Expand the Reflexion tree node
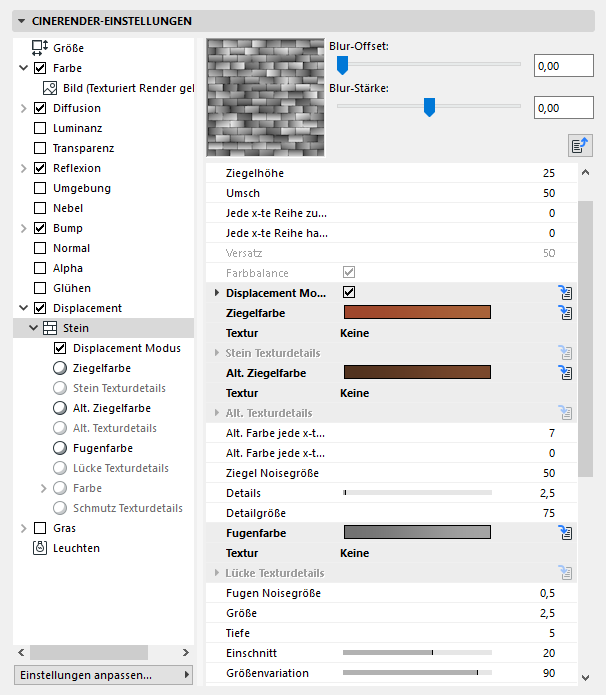Viewport: 606px width, 695px height. click(x=23, y=168)
